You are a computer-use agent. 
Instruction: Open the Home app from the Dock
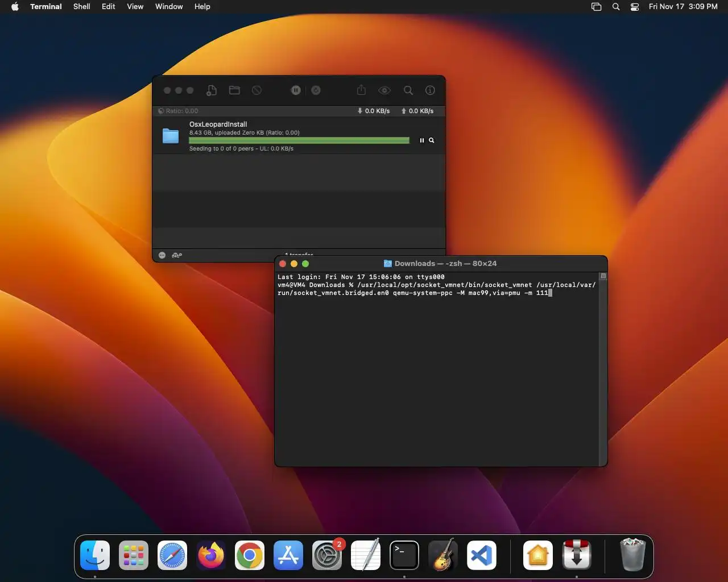(538, 555)
